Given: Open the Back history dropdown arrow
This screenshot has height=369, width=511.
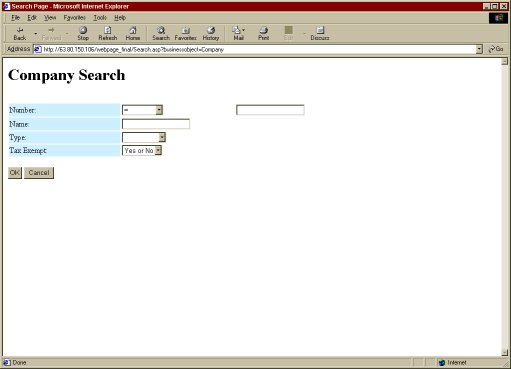Looking at the screenshot, I should coord(36,34).
